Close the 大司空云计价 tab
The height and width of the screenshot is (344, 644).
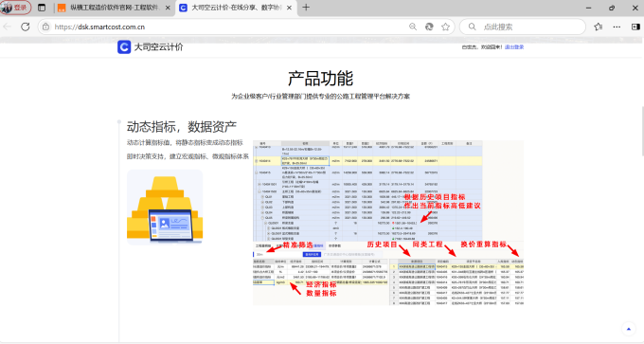click(289, 8)
